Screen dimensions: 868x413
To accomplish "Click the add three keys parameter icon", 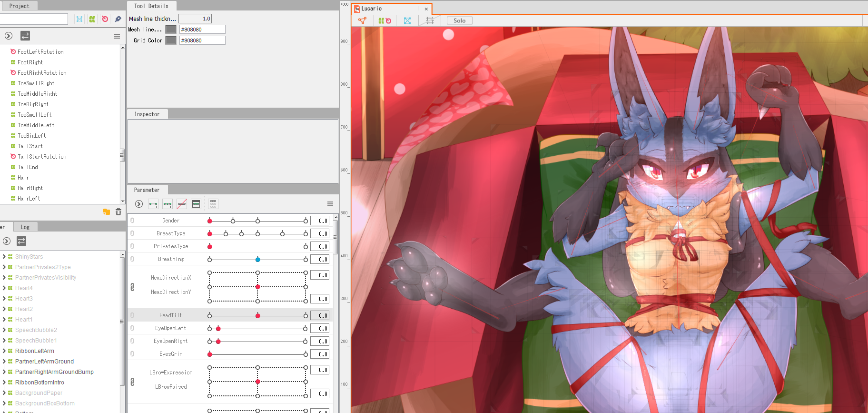I will click(168, 204).
